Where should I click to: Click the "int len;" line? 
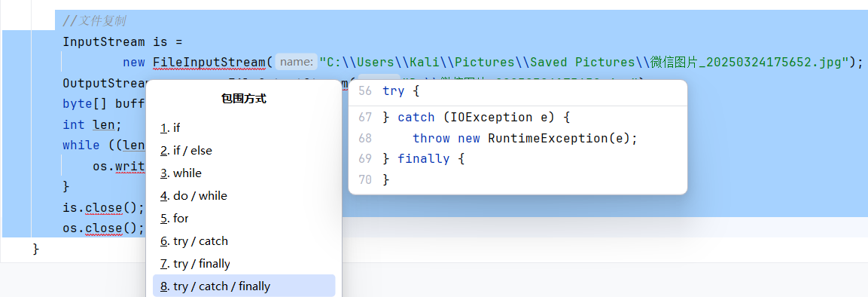point(92,124)
